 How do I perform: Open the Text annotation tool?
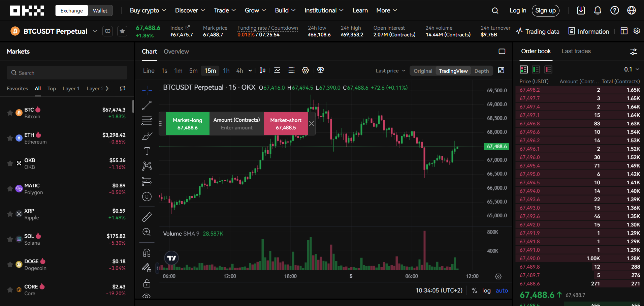point(147,151)
